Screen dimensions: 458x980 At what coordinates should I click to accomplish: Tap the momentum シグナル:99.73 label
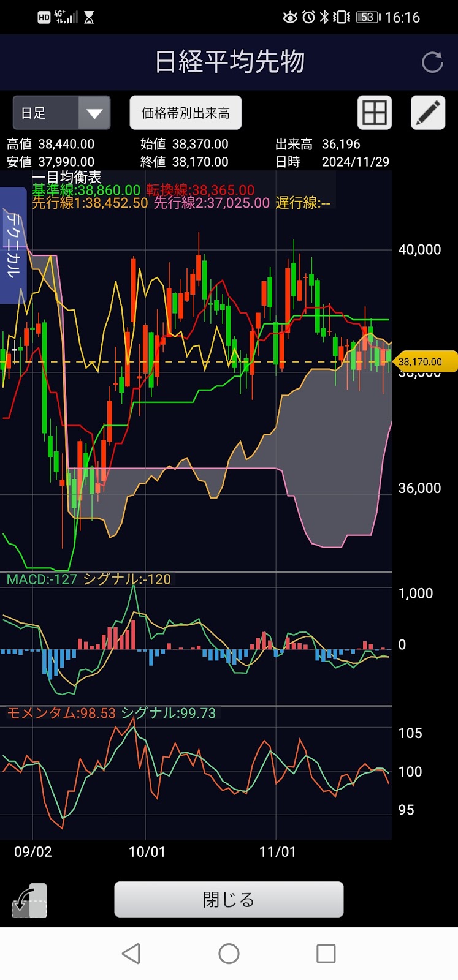click(169, 713)
